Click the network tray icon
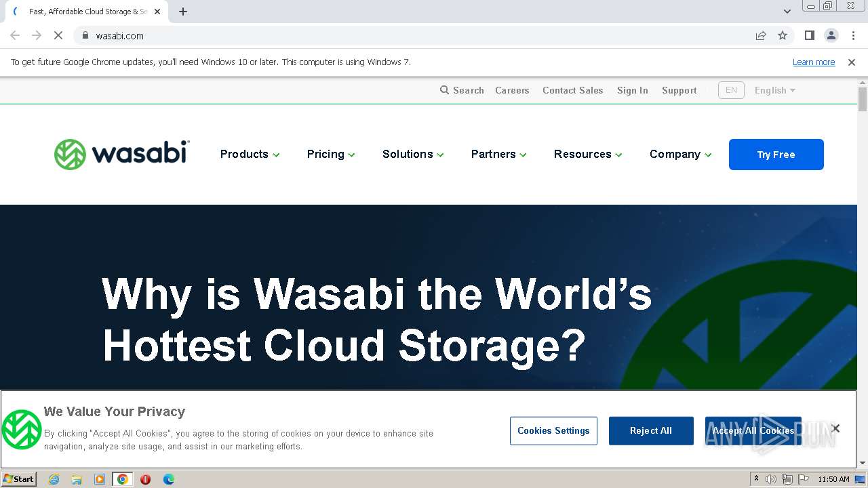868x488 pixels. 787,479
